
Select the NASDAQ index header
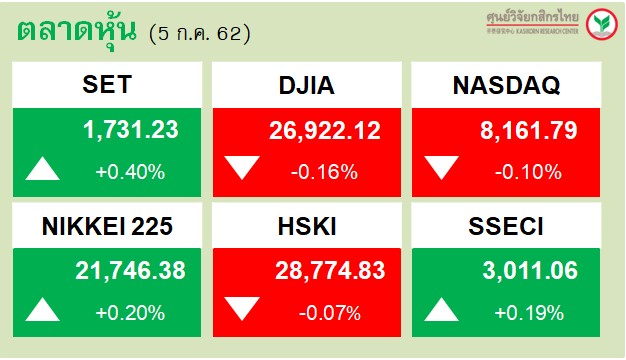[x=506, y=85]
